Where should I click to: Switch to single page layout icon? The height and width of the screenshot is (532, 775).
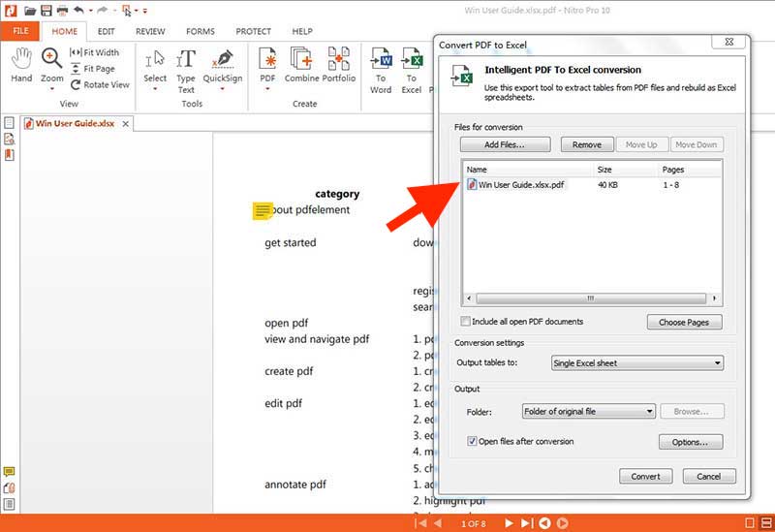pyautogui.click(x=750, y=523)
